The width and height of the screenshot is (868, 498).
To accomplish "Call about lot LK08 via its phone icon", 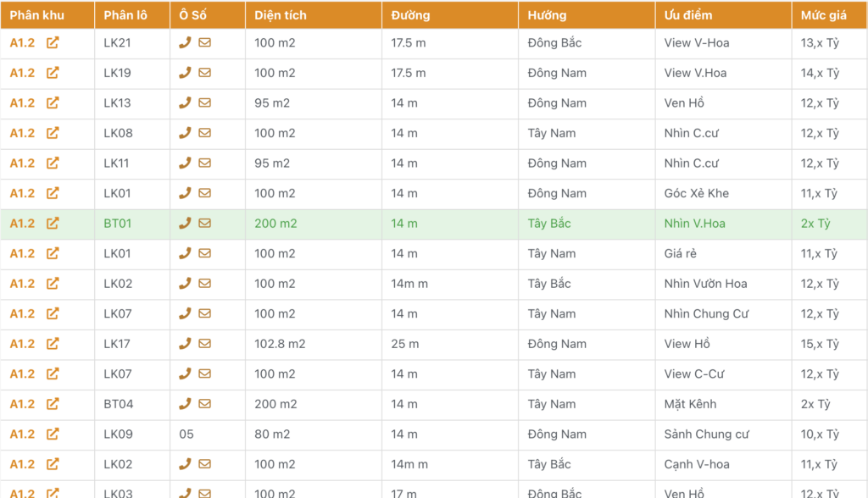I will (185, 133).
